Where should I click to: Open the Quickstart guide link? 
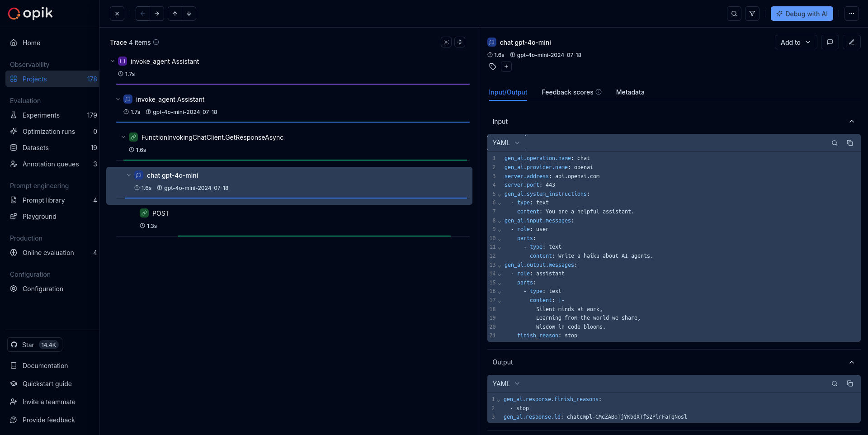[47, 384]
